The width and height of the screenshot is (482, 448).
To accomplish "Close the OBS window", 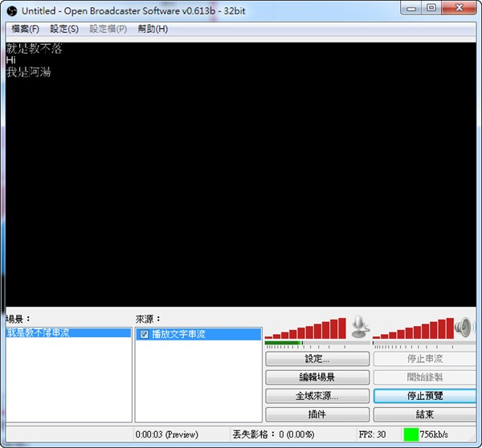I will click(x=460, y=8).
